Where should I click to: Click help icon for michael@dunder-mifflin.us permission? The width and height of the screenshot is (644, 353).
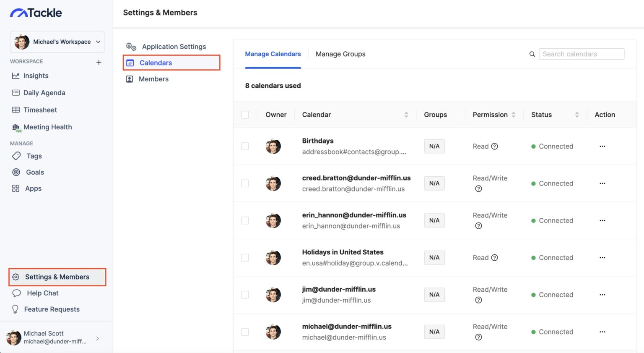(x=478, y=337)
